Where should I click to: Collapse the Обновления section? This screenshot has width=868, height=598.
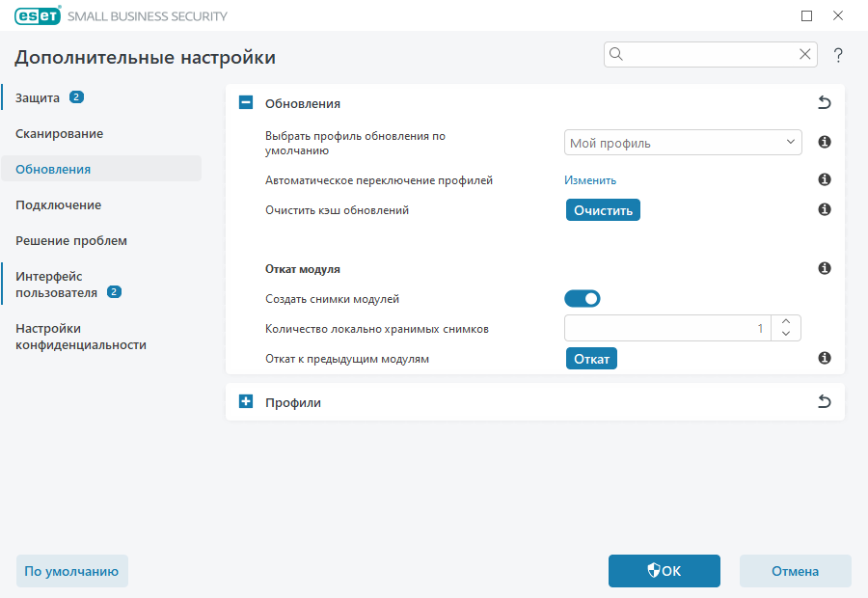(x=246, y=102)
